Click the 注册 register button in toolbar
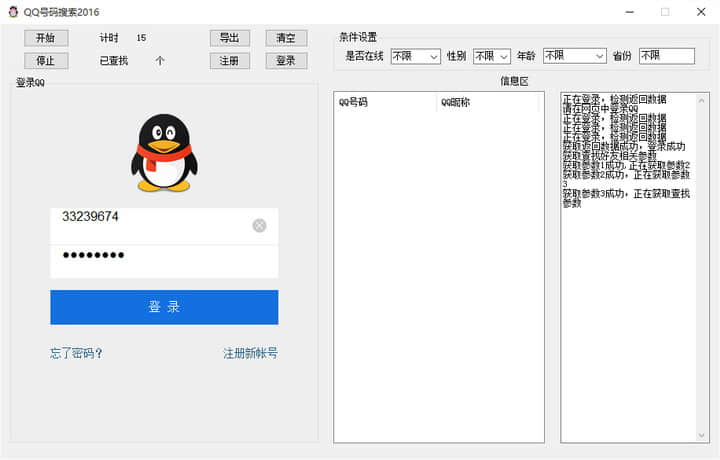Image resolution: width=720 pixels, height=460 pixels. coord(230,61)
